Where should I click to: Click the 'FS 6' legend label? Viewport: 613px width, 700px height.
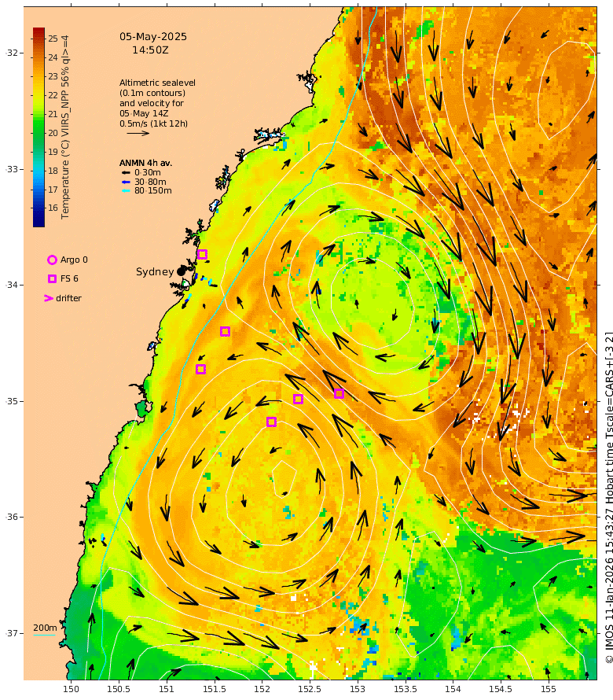pyautogui.click(x=69, y=278)
